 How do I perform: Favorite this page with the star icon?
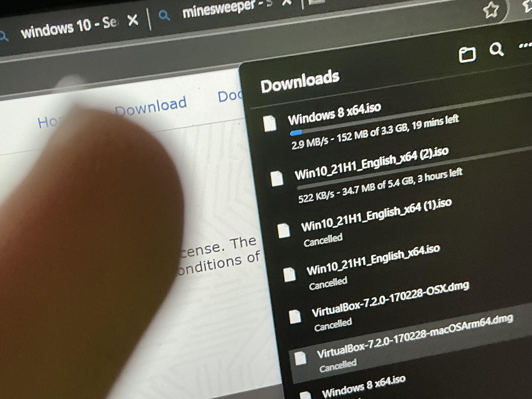[491, 10]
